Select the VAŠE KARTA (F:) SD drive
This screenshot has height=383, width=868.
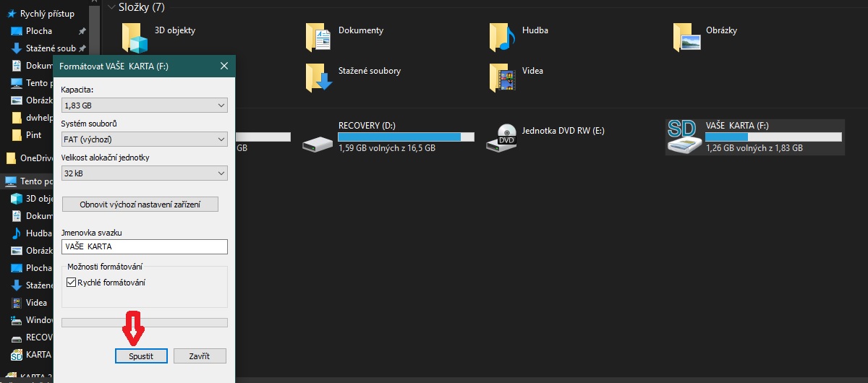754,137
